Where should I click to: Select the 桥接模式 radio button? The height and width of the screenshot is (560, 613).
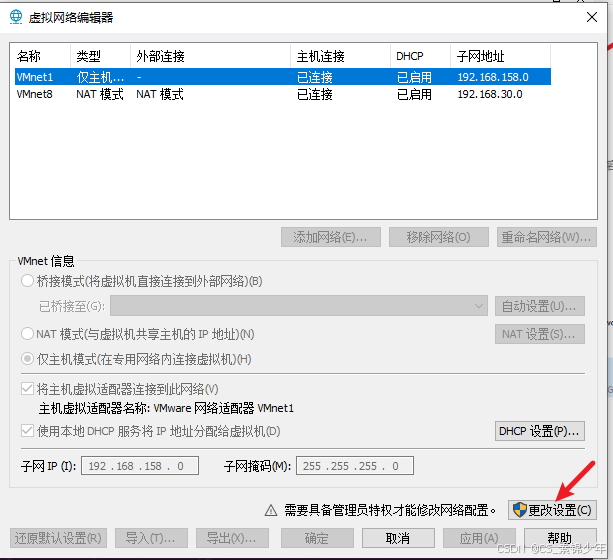click(x=27, y=281)
